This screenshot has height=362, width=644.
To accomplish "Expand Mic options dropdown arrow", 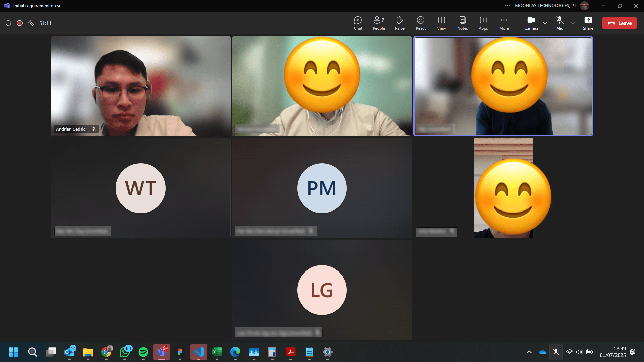I will tap(573, 23).
